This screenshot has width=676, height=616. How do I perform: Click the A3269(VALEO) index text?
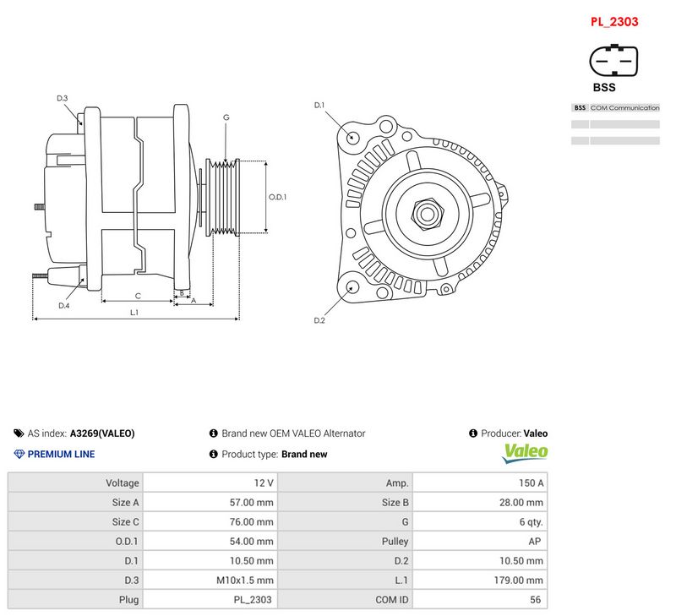[102, 433]
